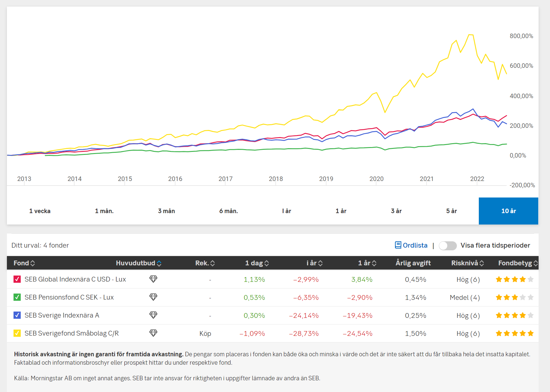Uncheck the green SEB Pensionsfond checkbox

[x=17, y=297]
